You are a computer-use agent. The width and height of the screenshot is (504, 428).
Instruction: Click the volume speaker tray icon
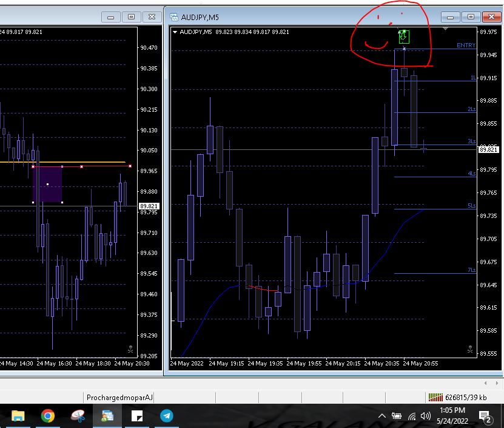(426, 416)
